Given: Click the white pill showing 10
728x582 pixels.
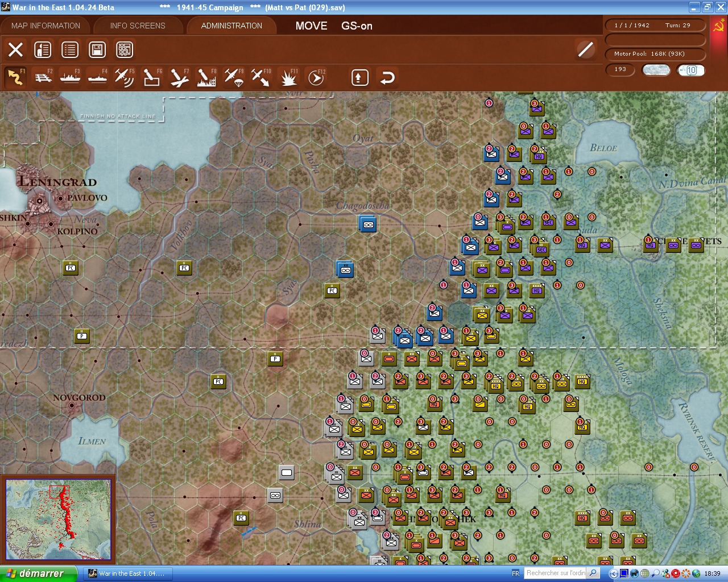Looking at the screenshot, I should (691, 70).
